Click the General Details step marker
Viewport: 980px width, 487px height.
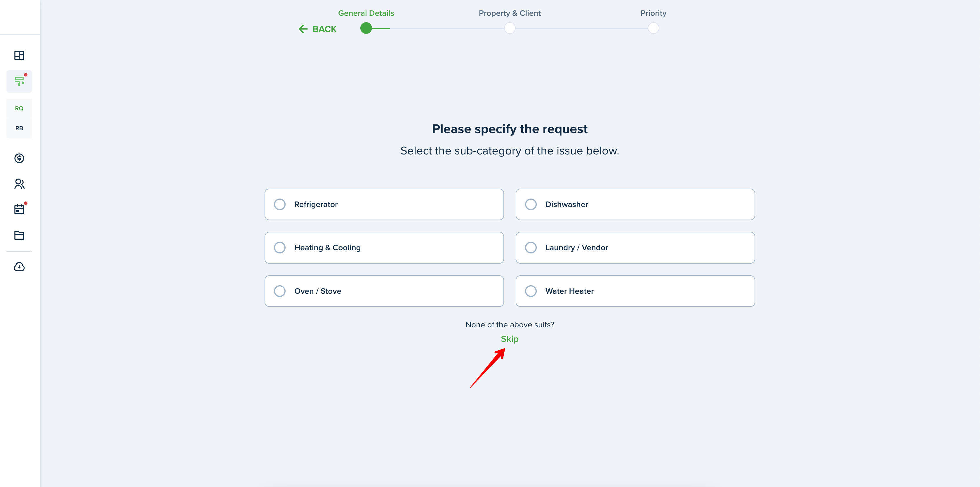point(366,28)
